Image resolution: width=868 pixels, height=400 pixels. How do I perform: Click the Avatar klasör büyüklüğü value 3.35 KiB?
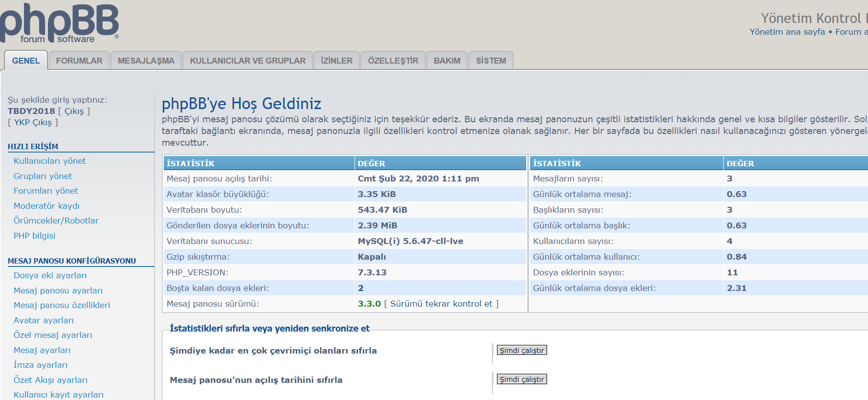coord(377,194)
